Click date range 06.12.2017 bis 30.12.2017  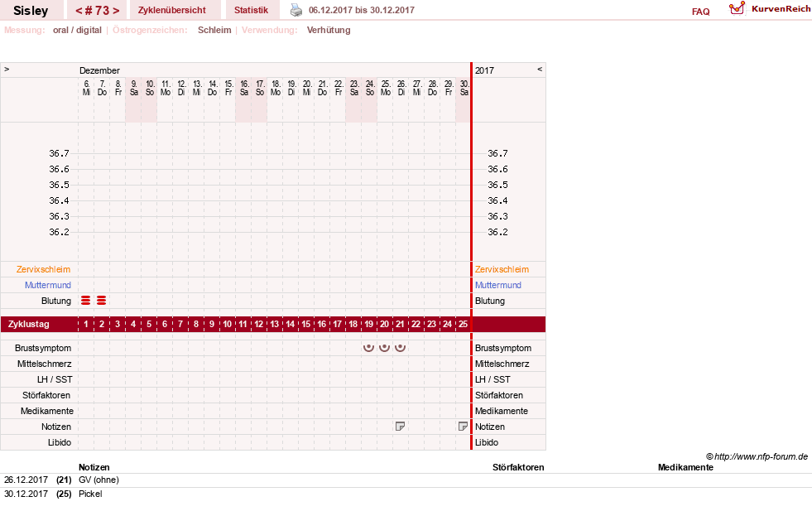(x=362, y=10)
